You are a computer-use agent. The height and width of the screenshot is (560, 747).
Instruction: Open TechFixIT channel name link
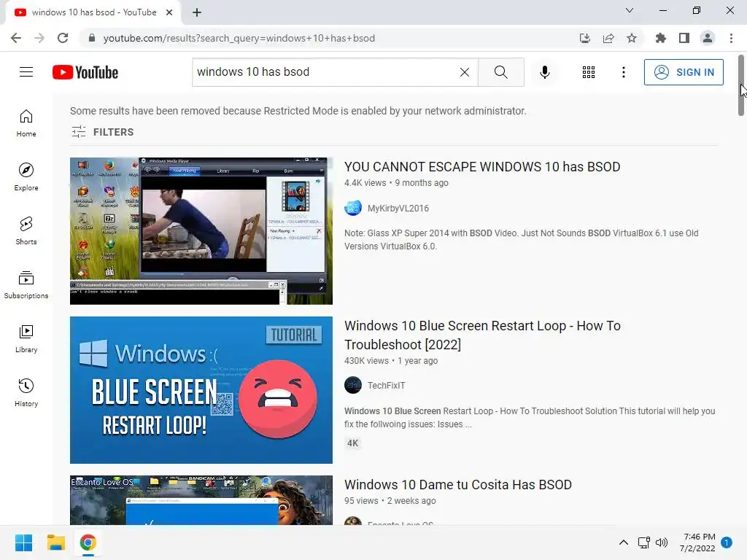click(x=386, y=385)
